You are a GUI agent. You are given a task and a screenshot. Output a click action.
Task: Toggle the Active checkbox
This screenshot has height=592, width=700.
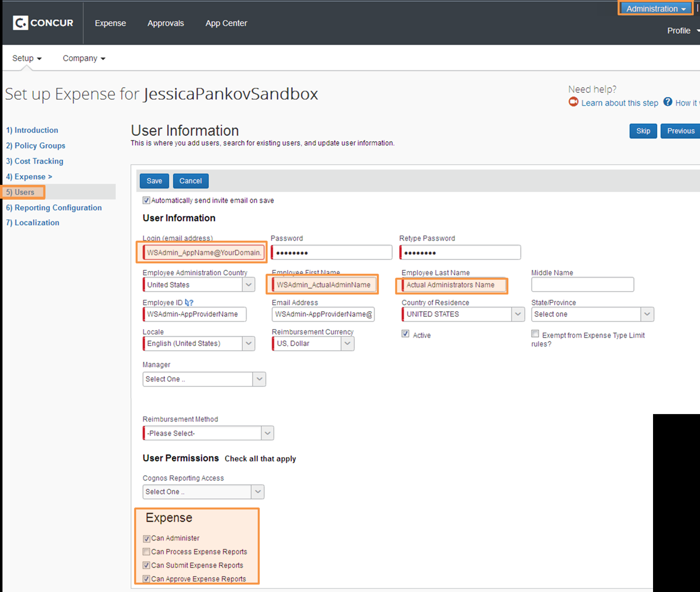tap(405, 334)
